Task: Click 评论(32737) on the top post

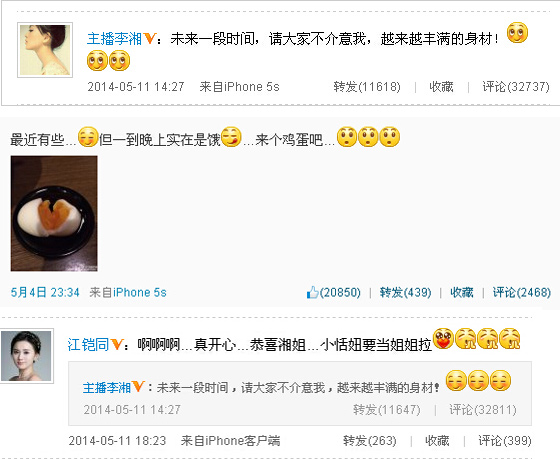Action: point(516,87)
